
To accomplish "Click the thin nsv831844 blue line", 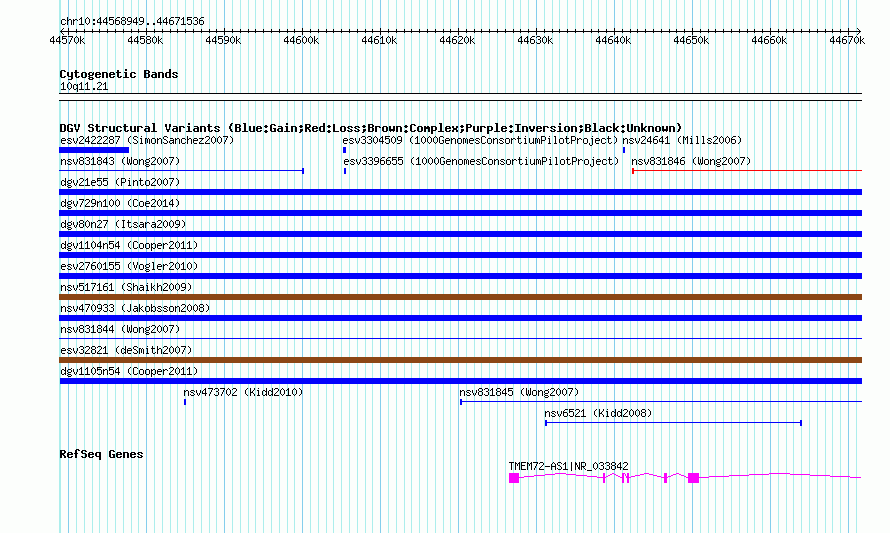I will [460, 339].
